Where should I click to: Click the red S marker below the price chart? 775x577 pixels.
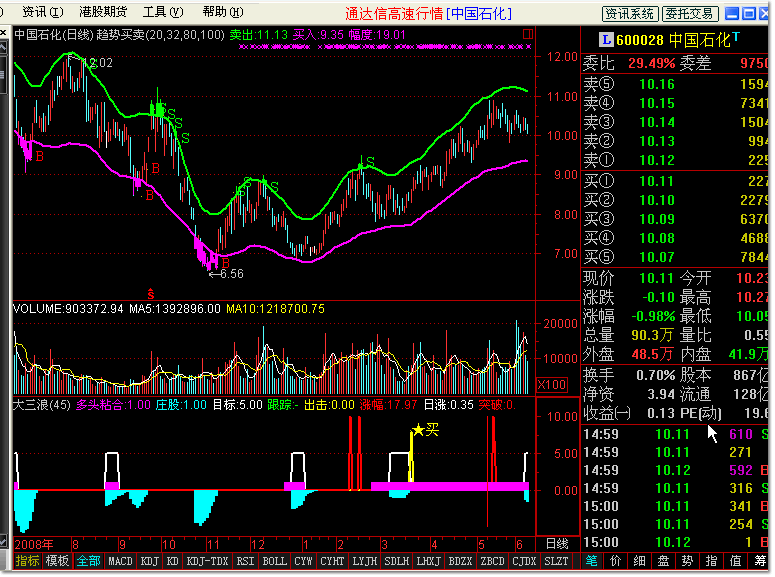click(x=151, y=294)
